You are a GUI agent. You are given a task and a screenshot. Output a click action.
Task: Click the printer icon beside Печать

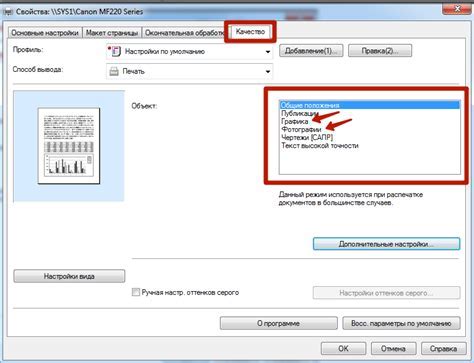point(114,71)
